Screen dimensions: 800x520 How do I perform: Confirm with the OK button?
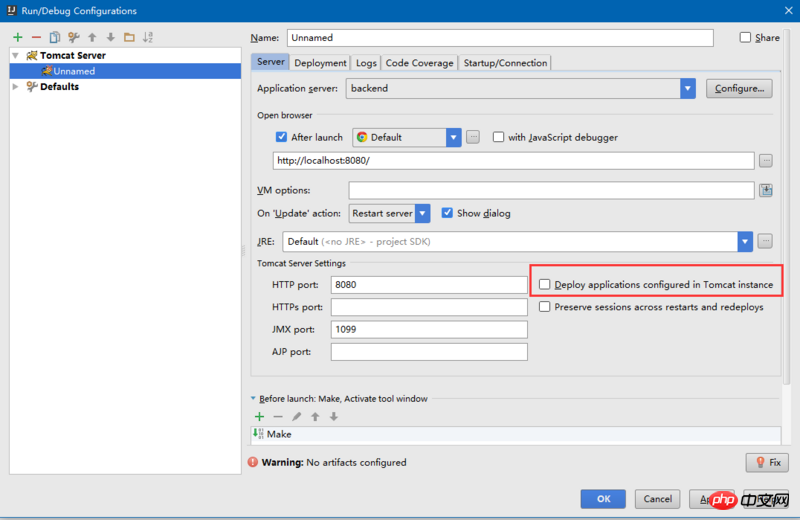click(x=603, y=499)
